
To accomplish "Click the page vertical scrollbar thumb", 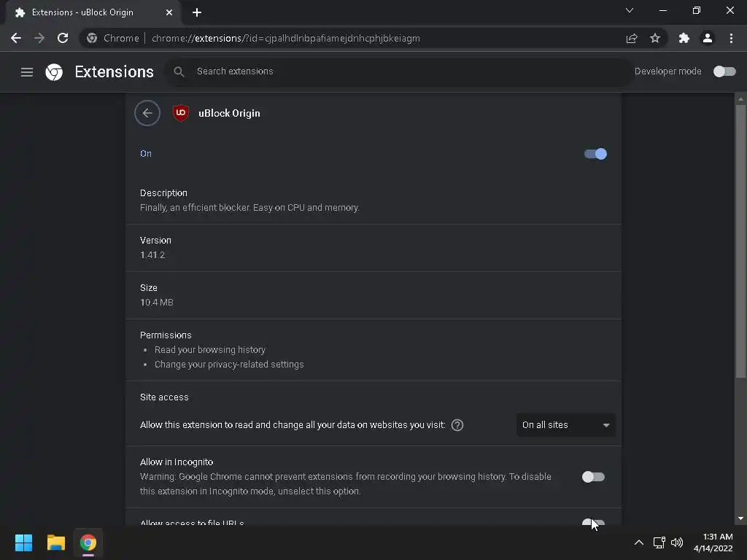I will click(740, 241).
